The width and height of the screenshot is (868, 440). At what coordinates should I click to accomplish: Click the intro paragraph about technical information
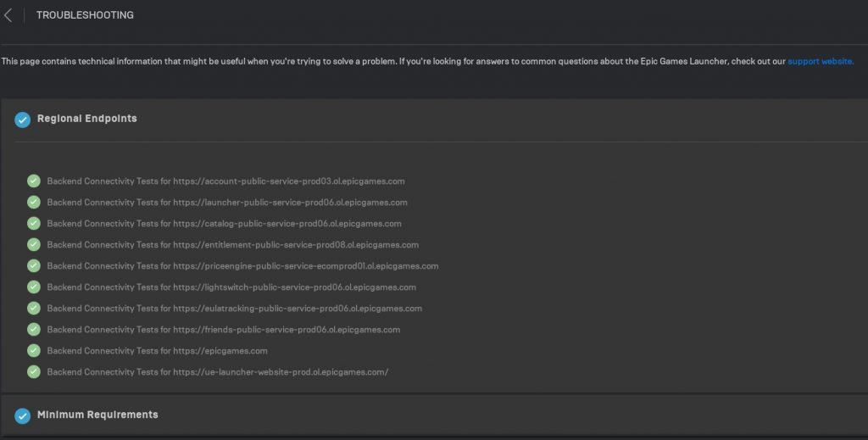tap(427, 61)
